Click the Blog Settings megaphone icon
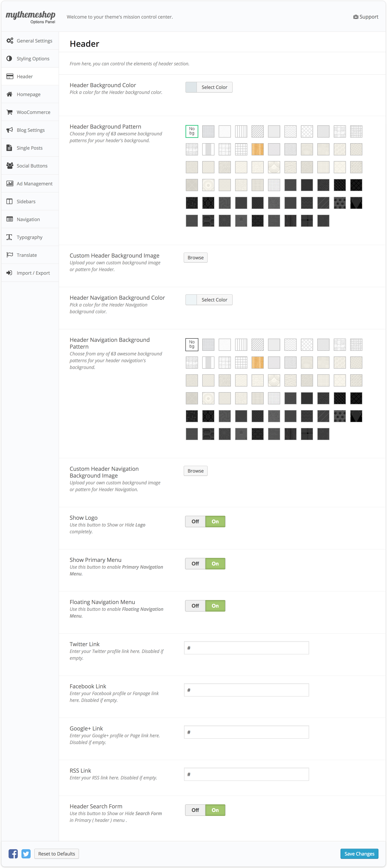This screenshot has height=868, width=387. click(9, 130)
